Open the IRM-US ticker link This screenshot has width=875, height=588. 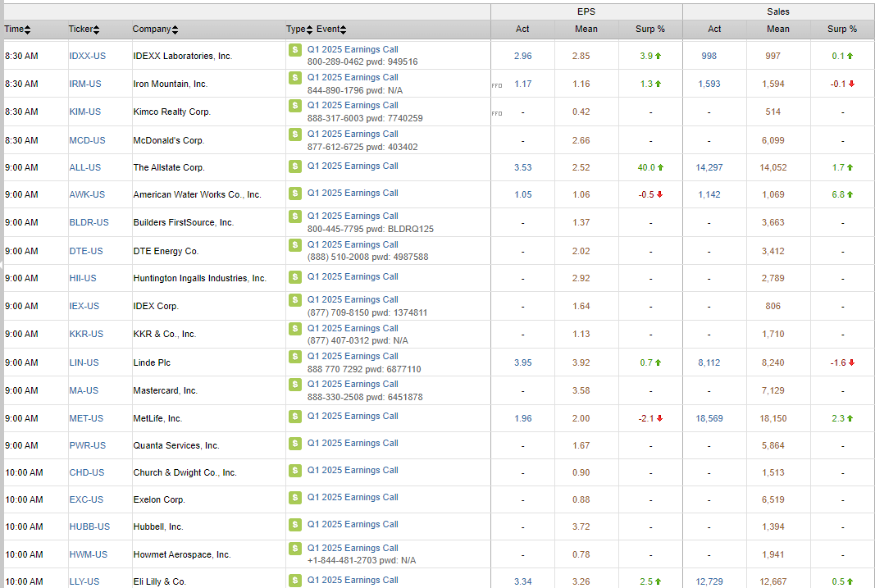(85, 84)
